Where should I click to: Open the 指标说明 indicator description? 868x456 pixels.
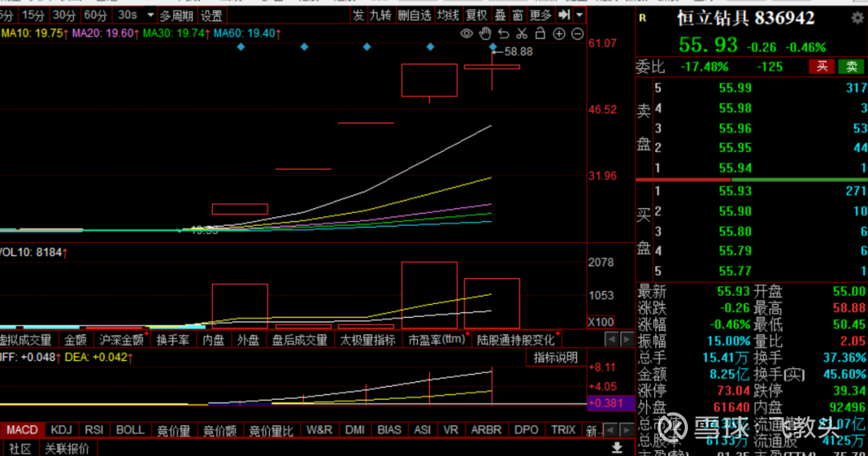(x=555, y=358)
